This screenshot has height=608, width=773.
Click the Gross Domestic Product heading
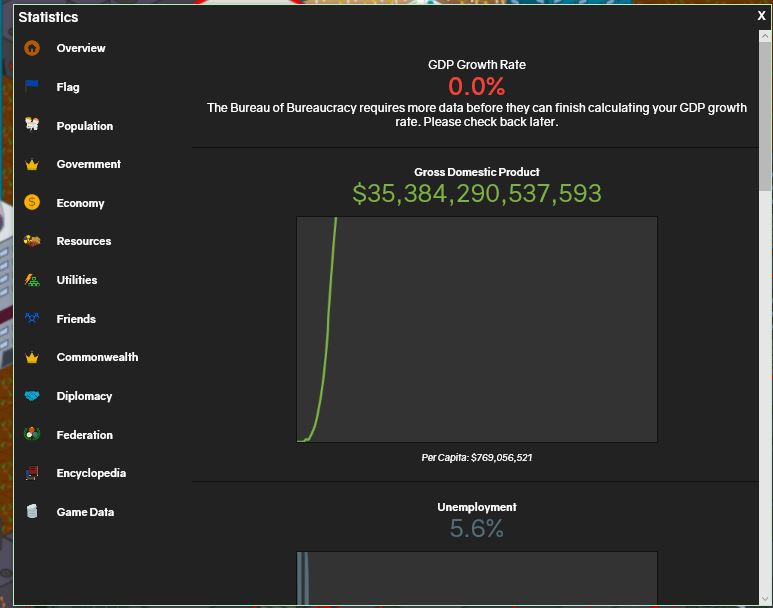point(477,172)
